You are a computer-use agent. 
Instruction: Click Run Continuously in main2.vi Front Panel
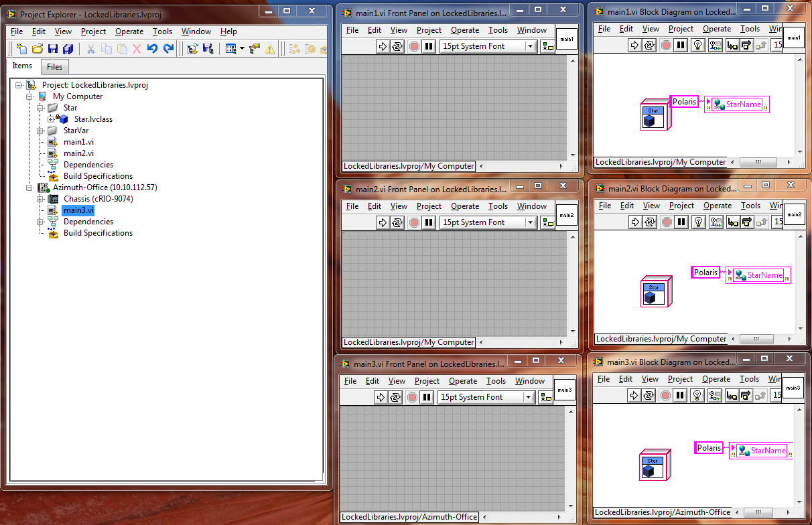tap(398, 222)
